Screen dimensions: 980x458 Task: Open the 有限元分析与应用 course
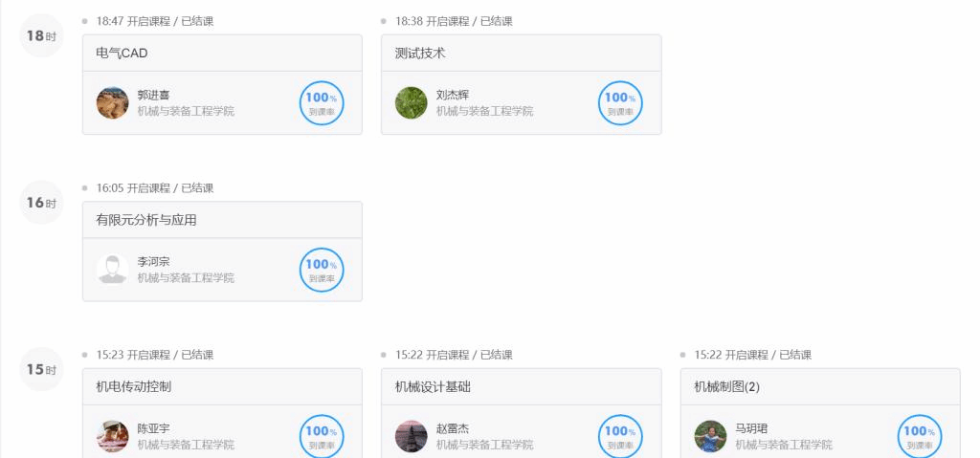[146, 220]
